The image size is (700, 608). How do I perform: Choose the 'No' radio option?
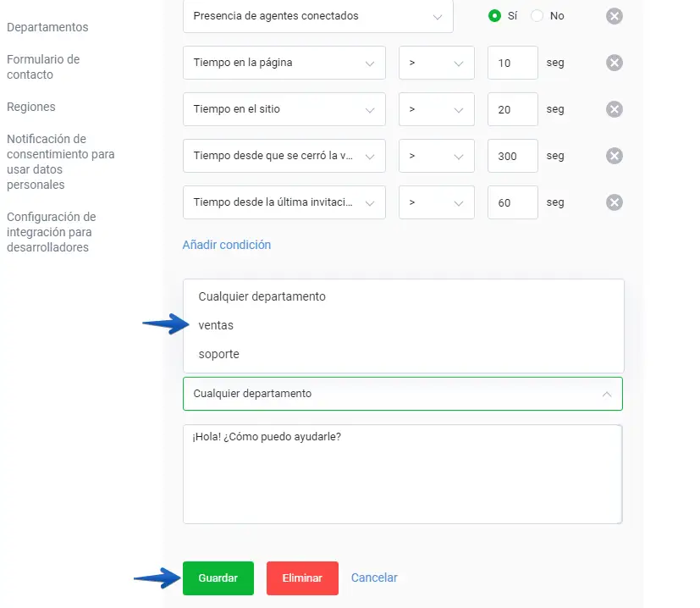point(537,16)
